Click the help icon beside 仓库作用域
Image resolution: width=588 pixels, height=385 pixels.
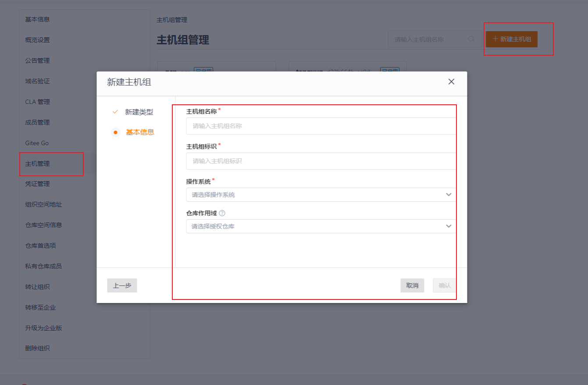(x=222, y=213)
